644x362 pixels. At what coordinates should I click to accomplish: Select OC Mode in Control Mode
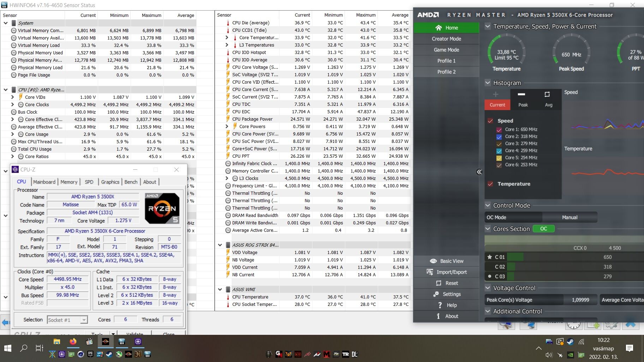click(514, 217)
